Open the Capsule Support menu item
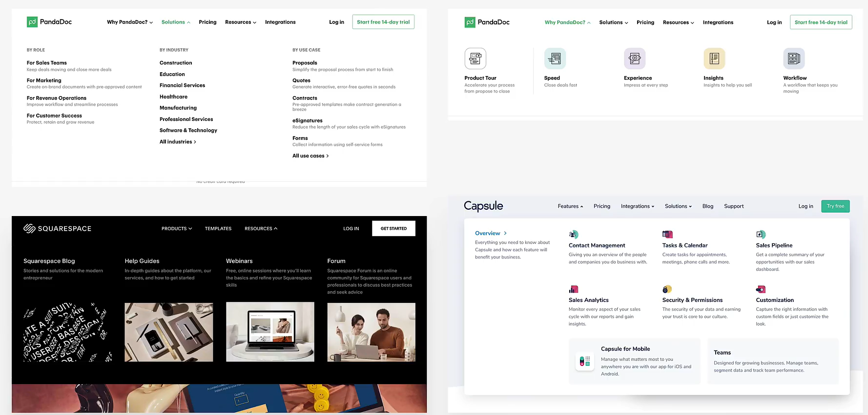 click(734, 206)
